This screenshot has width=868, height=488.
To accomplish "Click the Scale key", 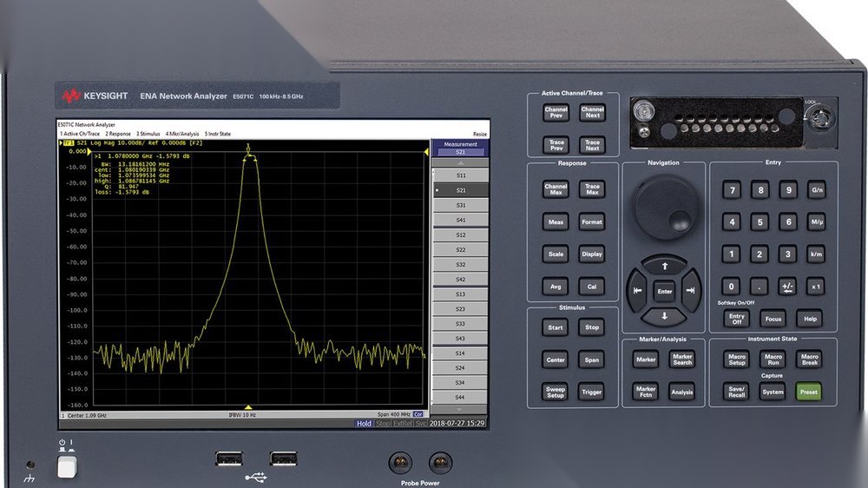I will coord(556,254).
